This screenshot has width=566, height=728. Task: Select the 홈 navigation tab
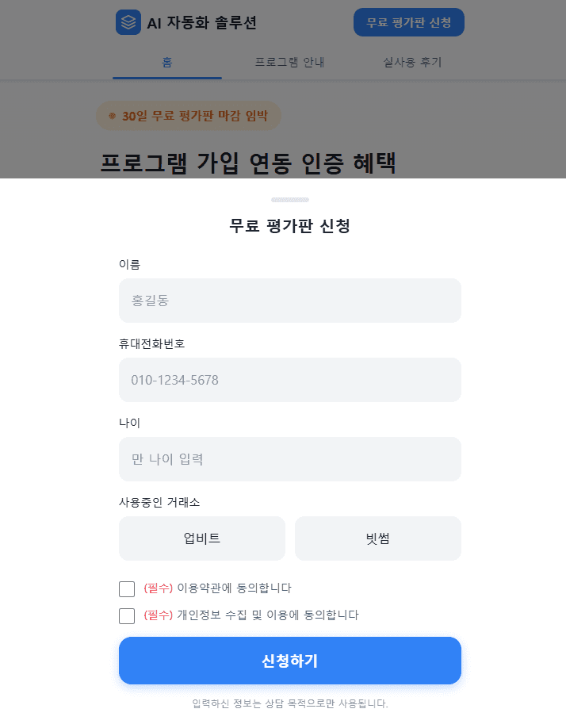click(x=166, y=61)
